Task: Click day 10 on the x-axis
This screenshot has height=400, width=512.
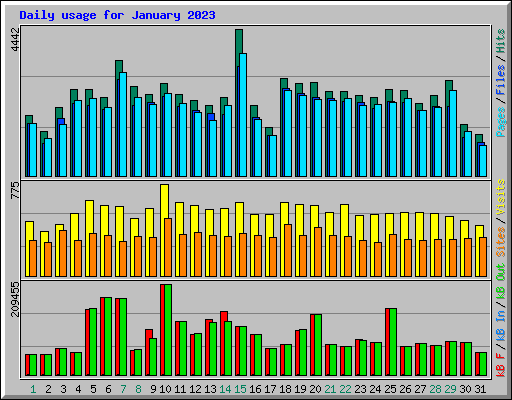Action: (x=165, y=389)
